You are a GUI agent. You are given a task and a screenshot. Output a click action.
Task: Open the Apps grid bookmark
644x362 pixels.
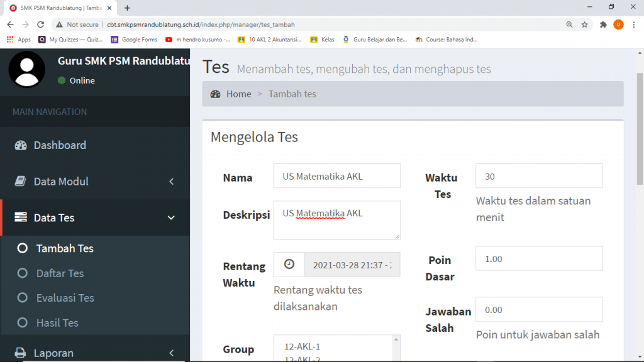tap(18, 40)
